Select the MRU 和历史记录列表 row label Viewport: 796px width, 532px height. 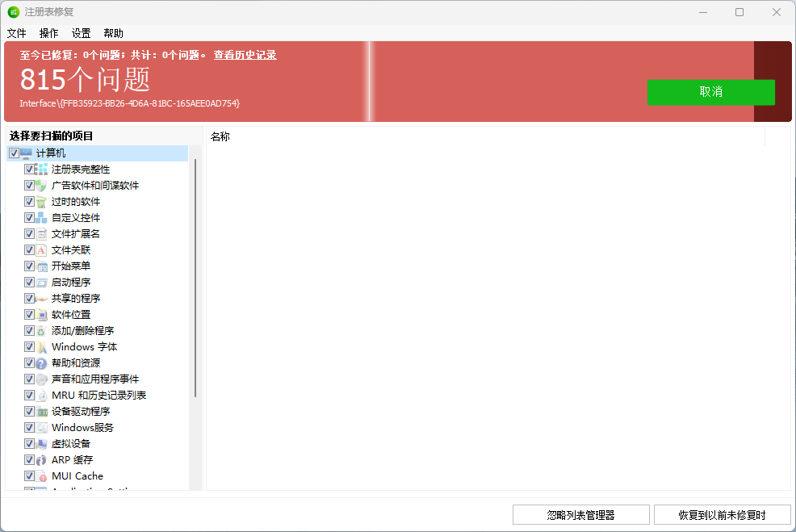click(x=99, y=396)
